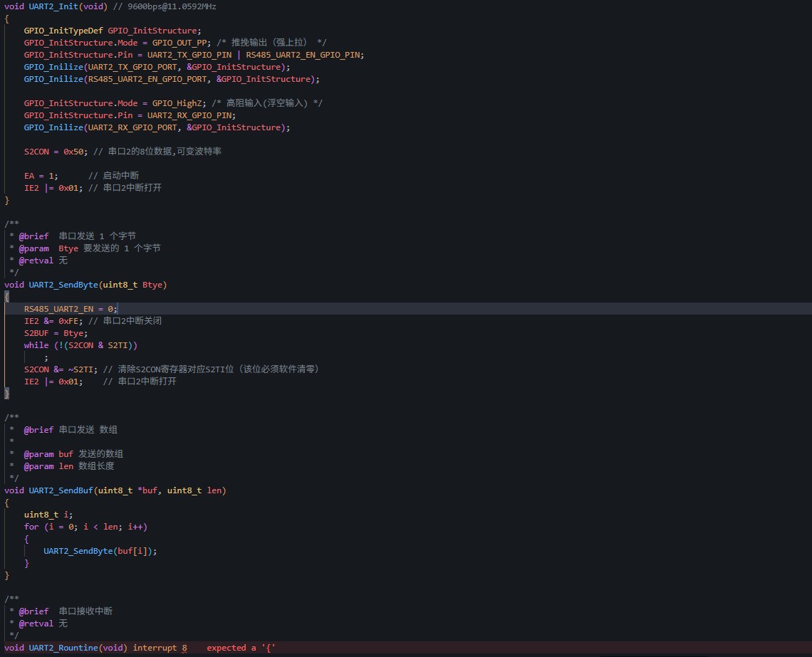Click the interrupt keyword on last line
This screenshot has width=812, height=657.
coord(155,648)
